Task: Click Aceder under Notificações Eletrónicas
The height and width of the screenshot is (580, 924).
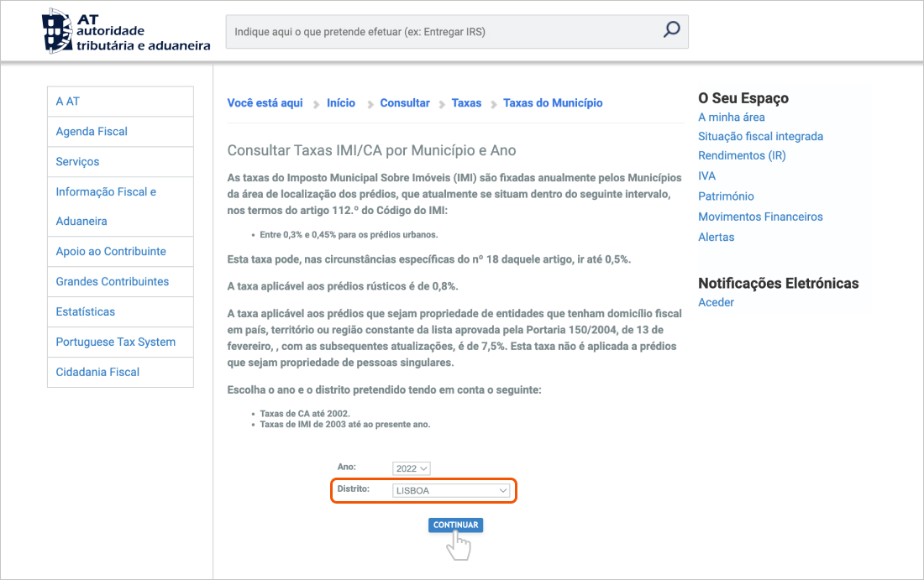Action: [716, 302]
